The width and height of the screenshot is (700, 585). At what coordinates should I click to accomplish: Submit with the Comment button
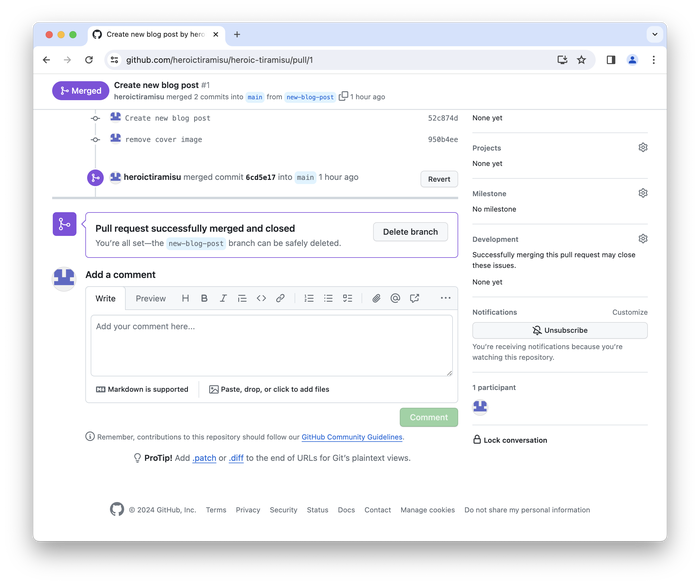(x=429, y=417)
